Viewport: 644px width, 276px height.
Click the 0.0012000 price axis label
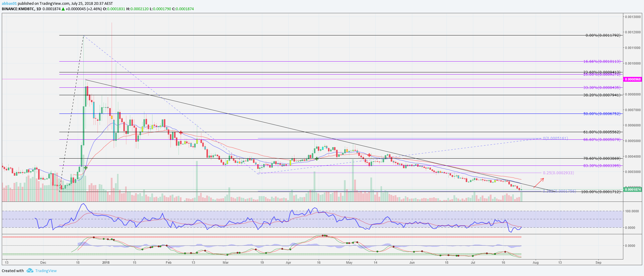(x=633, y=32)
